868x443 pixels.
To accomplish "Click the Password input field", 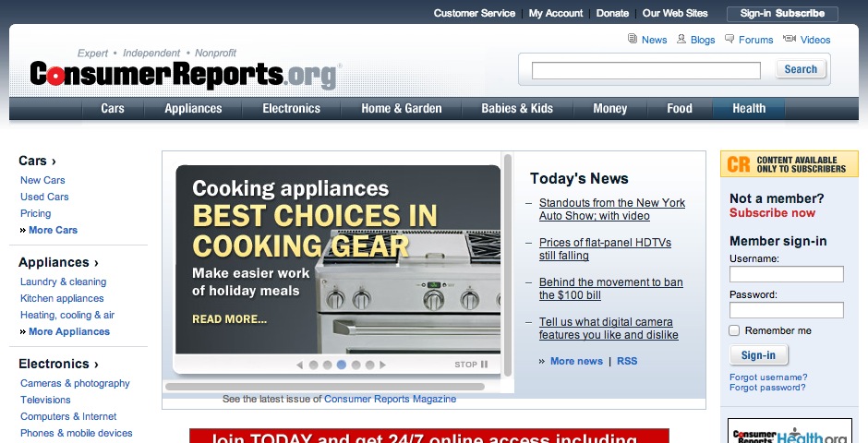I will [787, 310].
